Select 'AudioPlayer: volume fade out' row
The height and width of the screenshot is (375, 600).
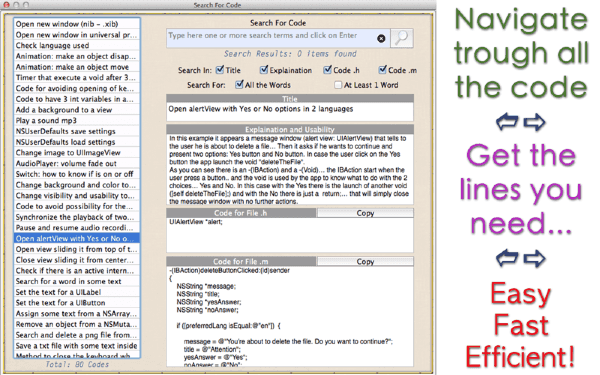77,163
